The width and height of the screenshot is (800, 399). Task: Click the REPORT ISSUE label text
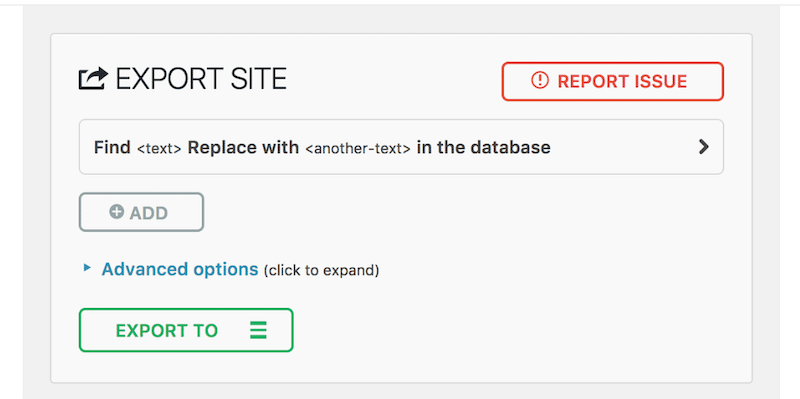[622, 81]
